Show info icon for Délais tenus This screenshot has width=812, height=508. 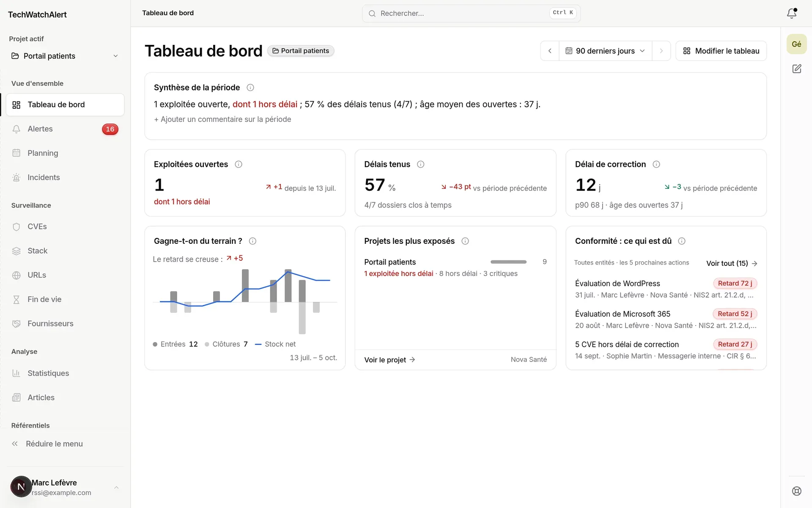[x=420, y=164]
